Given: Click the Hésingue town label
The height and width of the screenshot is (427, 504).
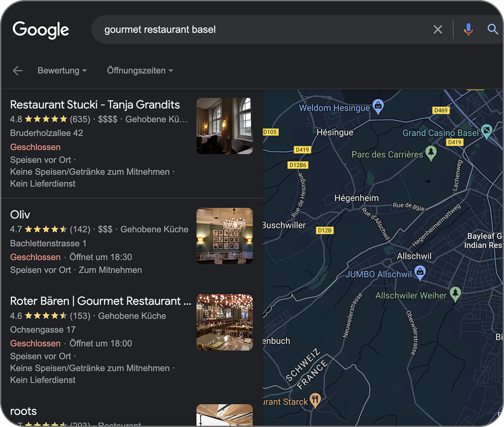Looking at the screenshot, I should click(335, 132).
